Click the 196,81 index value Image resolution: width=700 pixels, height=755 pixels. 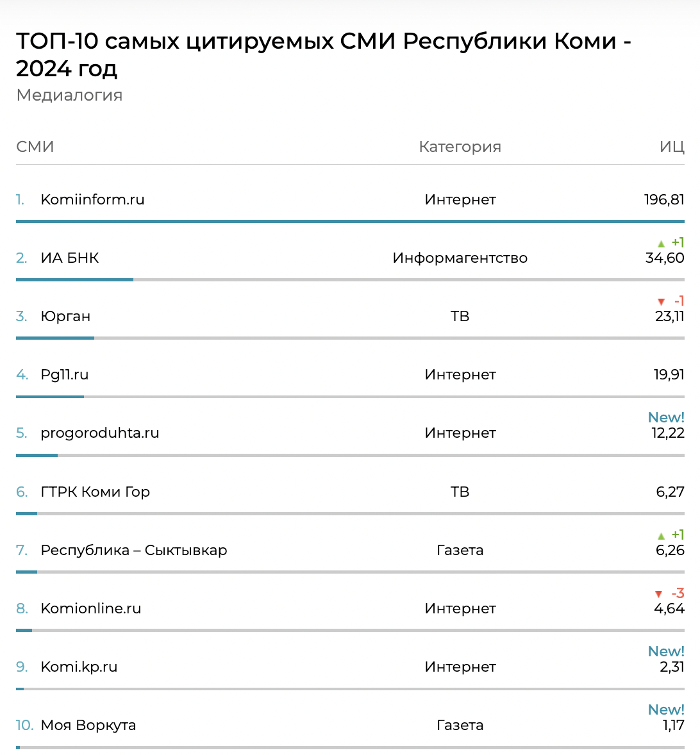coord(664,200)
